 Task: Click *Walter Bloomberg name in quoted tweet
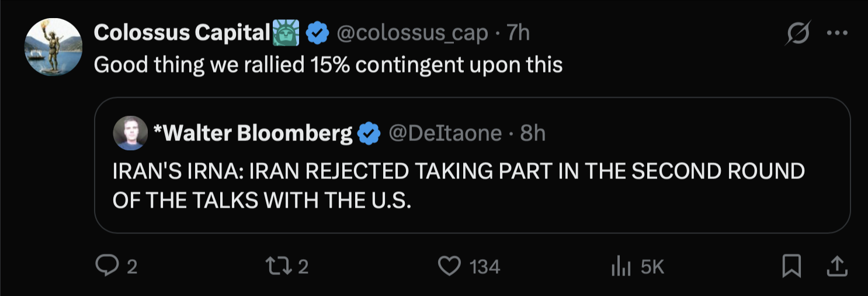[x=252, y=134]
